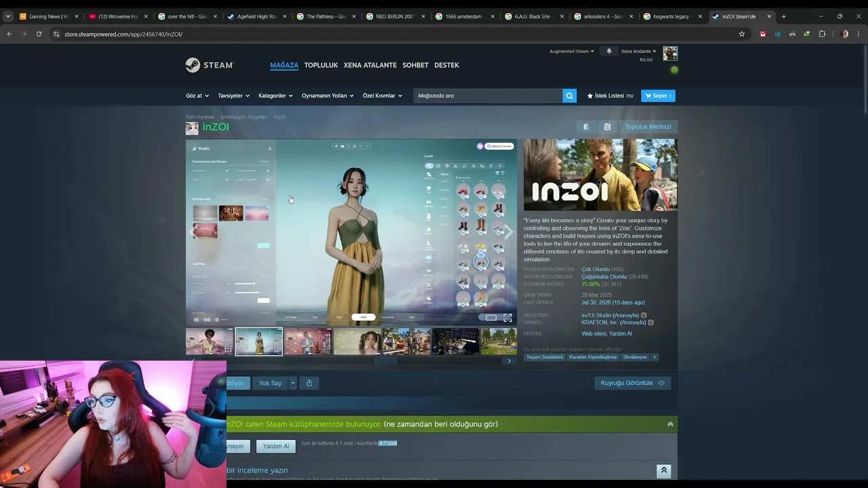Screen dimensions: 868x488
Task: Open the Web sitesi support link
Action: click(594, 333)
